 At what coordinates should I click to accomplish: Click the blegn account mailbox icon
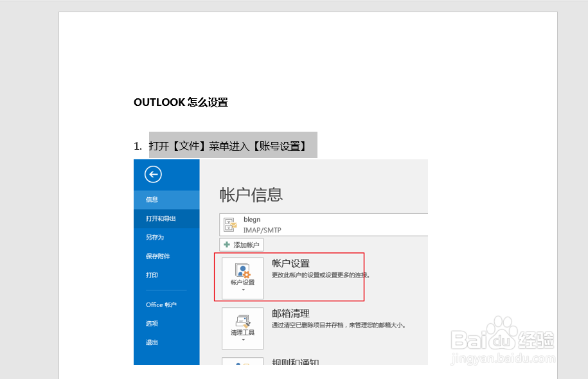pos(230,225)
